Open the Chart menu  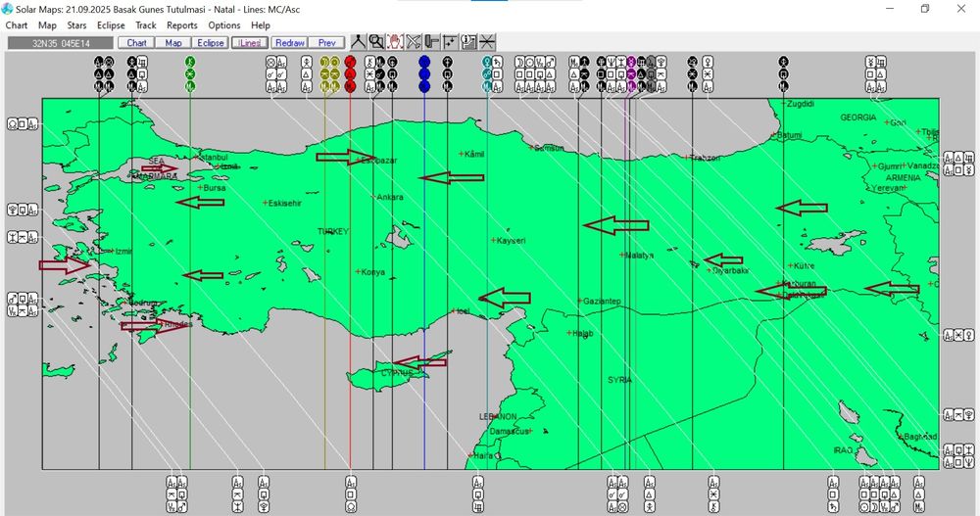coord(17,25)
